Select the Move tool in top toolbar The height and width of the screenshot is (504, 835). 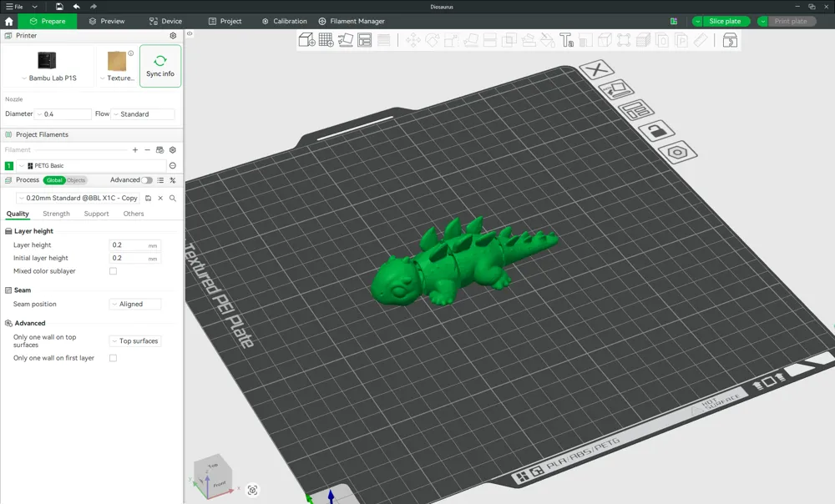(412, 40)
